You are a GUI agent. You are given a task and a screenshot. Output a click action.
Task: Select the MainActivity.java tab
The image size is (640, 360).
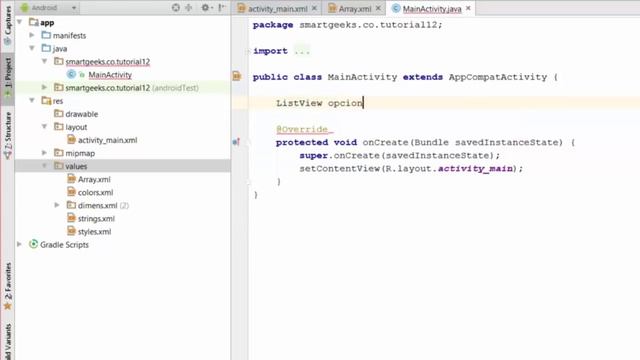pos(432,9)
